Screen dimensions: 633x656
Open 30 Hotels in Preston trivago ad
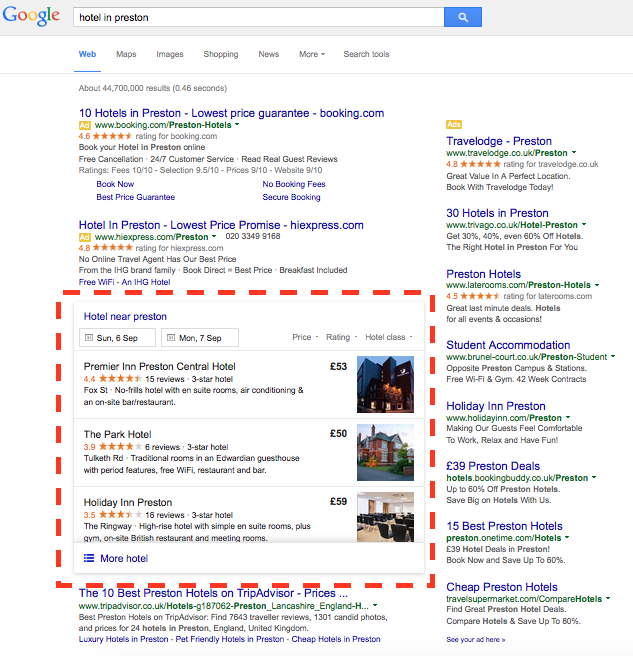click(x=497, y=213)
